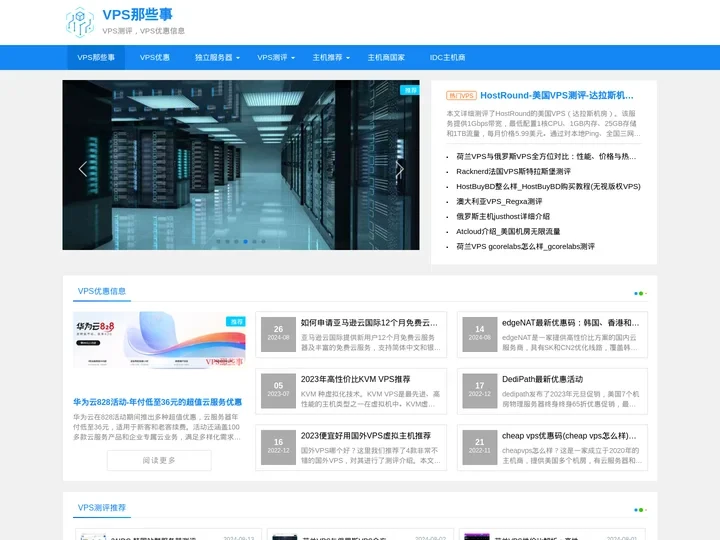Open 2023年高性价比KVM VPS推荐 article

click(x=355, y=379)
